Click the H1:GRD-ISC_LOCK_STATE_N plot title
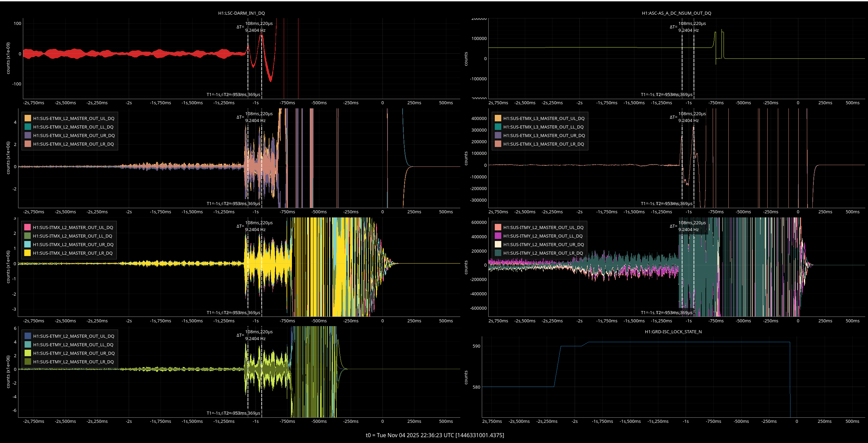 [673, 332]
